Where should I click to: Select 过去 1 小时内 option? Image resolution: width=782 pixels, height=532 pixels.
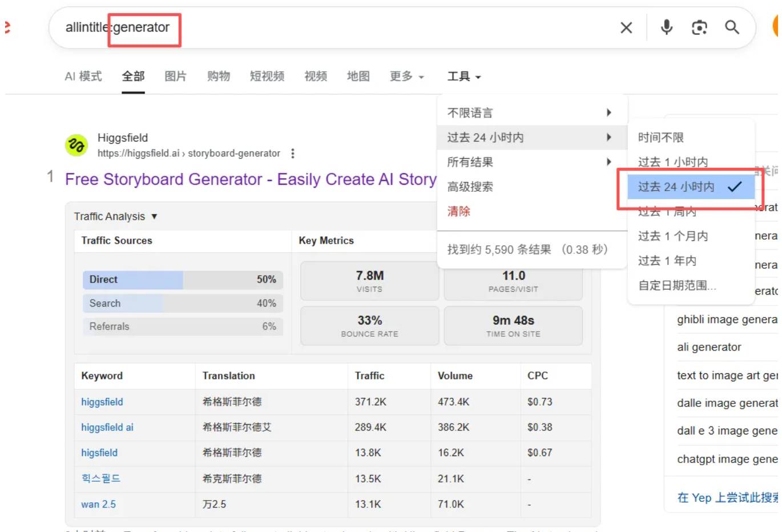click(x=691, y=162)
